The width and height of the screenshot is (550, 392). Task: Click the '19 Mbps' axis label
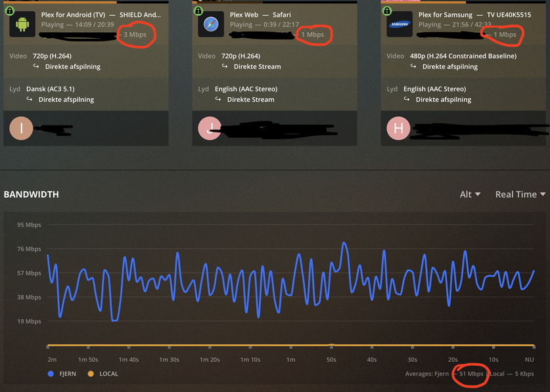(29, 321)
